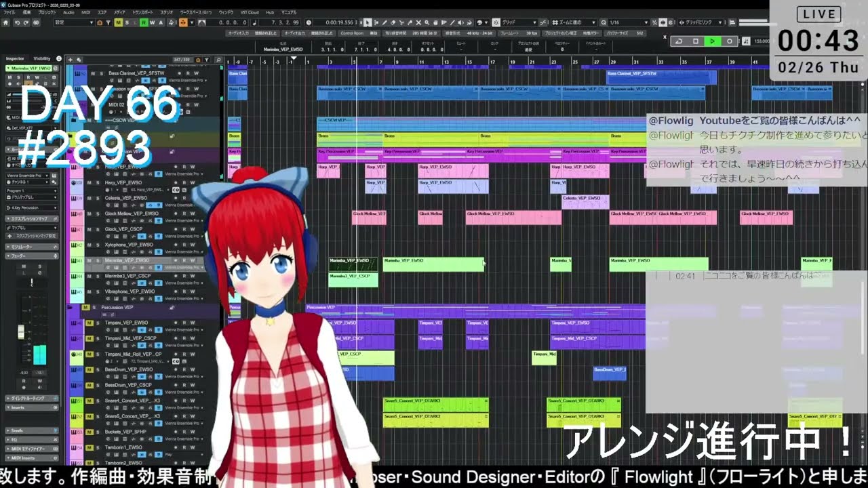Click the transport Stop button
This screenshot has height=488, width=868.
click(696, 41)
